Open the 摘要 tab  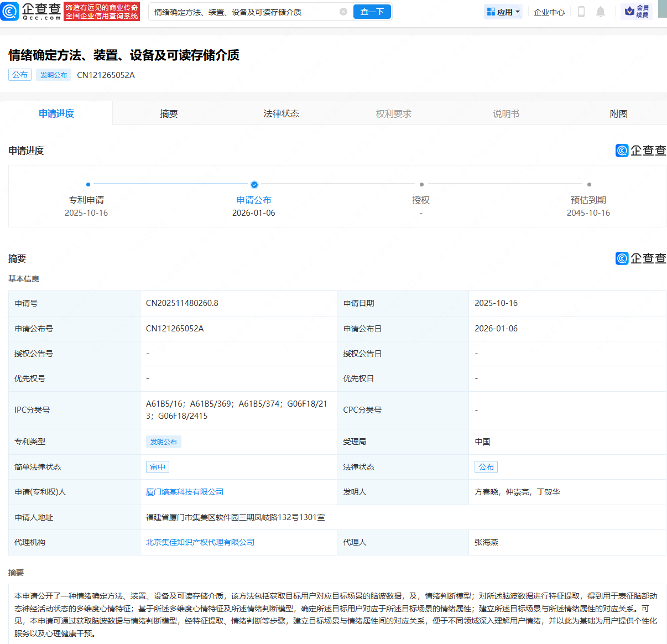169,113
